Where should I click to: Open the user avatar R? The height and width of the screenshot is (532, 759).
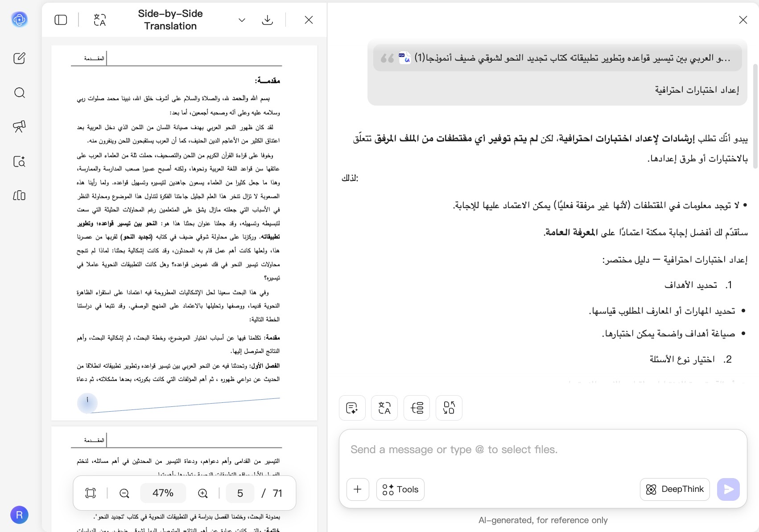click(x=19, y=515)
